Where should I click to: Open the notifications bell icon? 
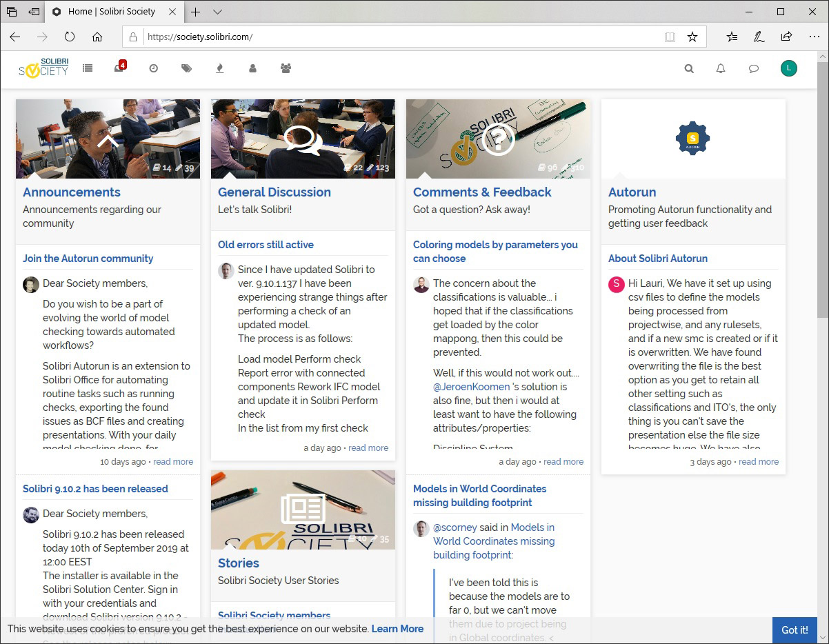coord(721,68)
